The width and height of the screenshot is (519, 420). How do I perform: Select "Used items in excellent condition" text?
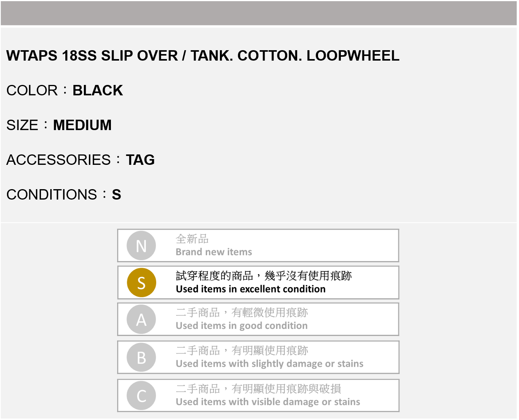coord(250,289)
